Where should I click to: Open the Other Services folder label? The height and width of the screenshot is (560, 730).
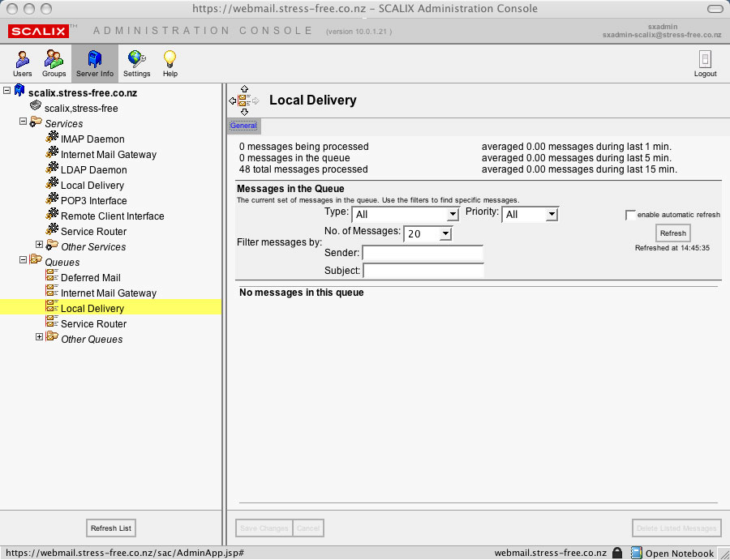click(x=93, y=246)
